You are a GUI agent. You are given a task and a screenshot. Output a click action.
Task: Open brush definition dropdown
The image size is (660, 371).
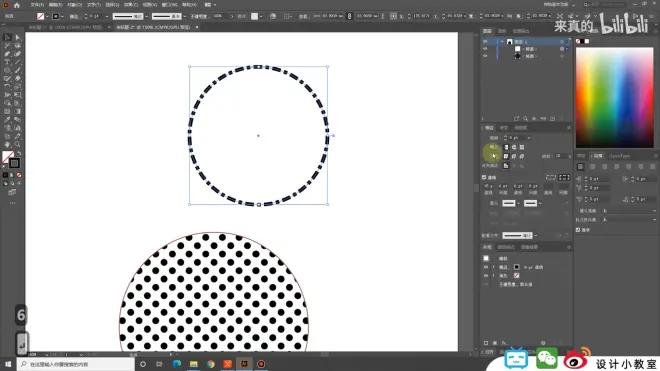(184, 16)
